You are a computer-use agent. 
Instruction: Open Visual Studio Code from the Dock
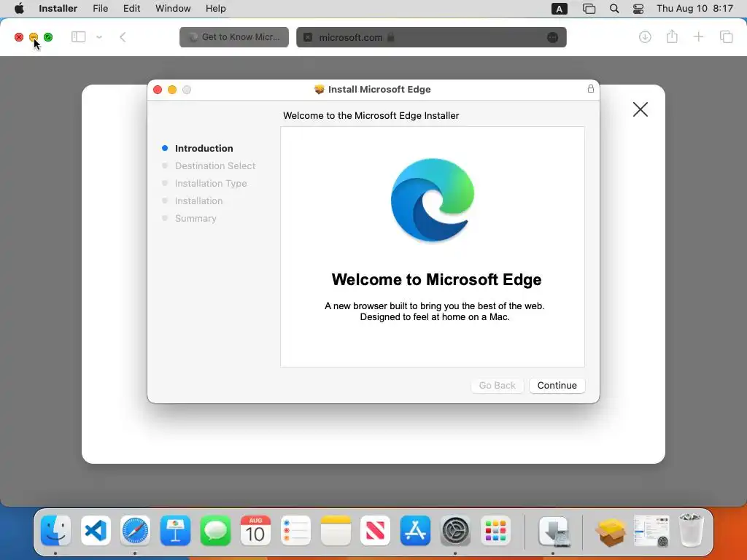[96, 531]
